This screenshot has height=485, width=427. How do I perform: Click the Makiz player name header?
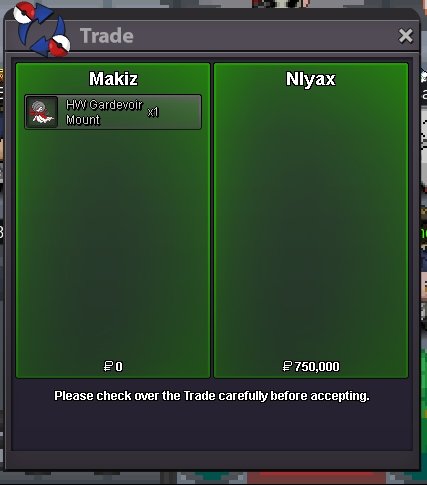(113, 79)
